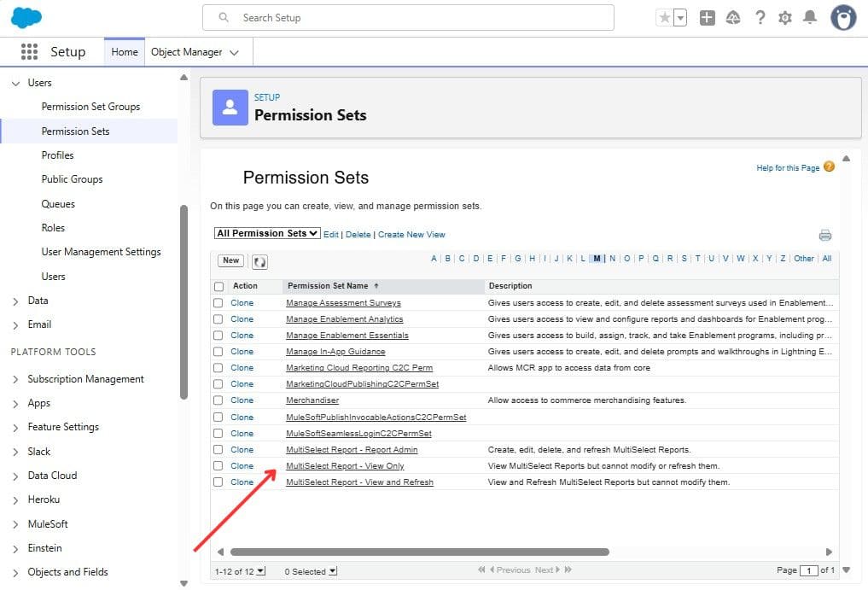Click the Salesforce cloud logo
868x590 pixels.
tap(25, 17)
